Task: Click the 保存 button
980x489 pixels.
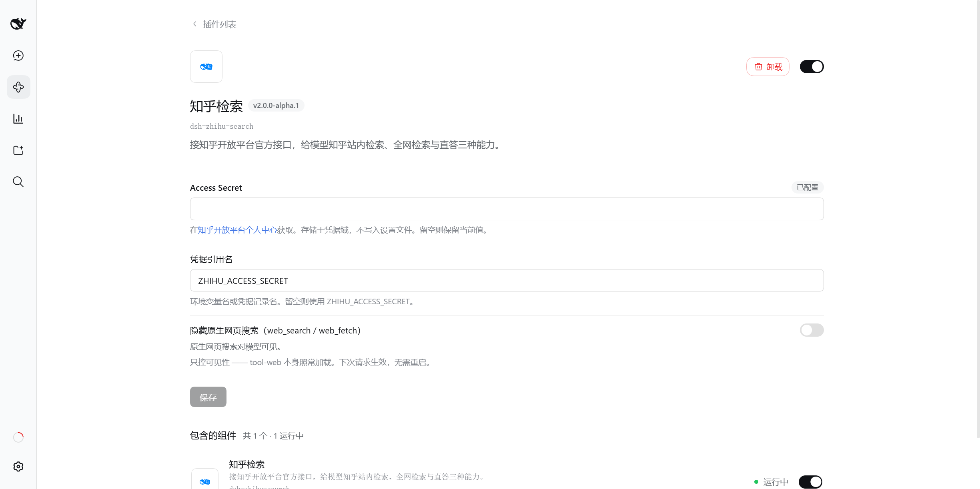Action: [x=208, y=397]
